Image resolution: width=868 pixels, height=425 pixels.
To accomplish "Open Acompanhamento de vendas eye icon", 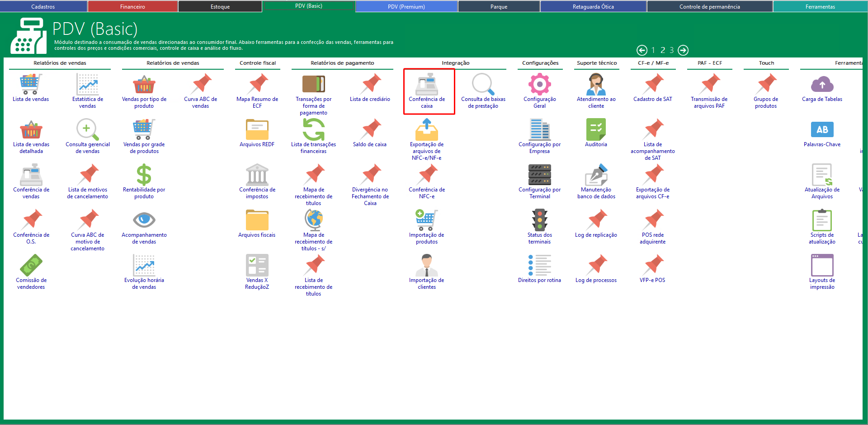I will coord(144,220).
